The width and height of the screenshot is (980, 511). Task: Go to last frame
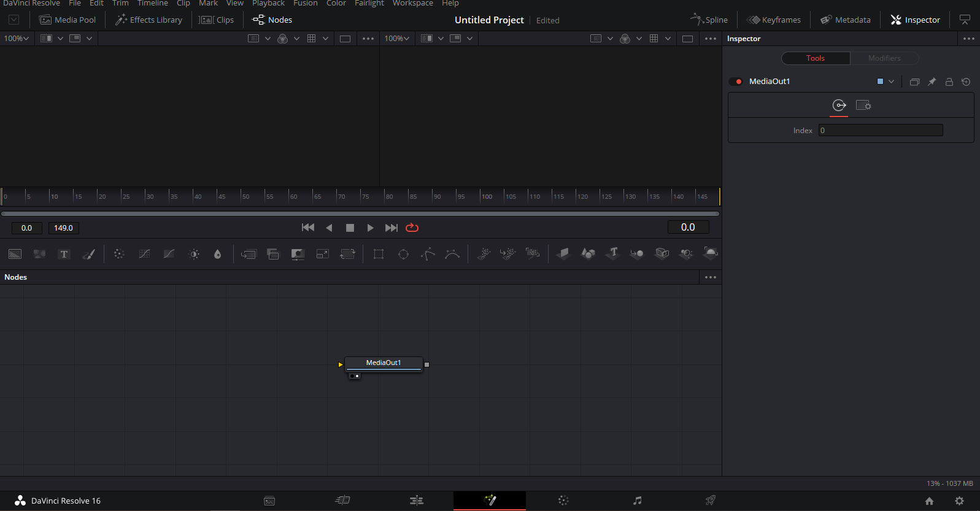pos(391,228)
